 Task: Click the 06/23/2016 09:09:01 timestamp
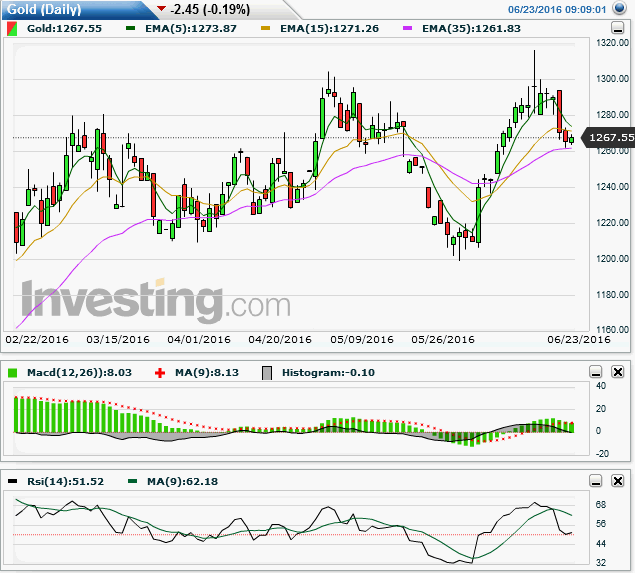click(x=557, y=10)
